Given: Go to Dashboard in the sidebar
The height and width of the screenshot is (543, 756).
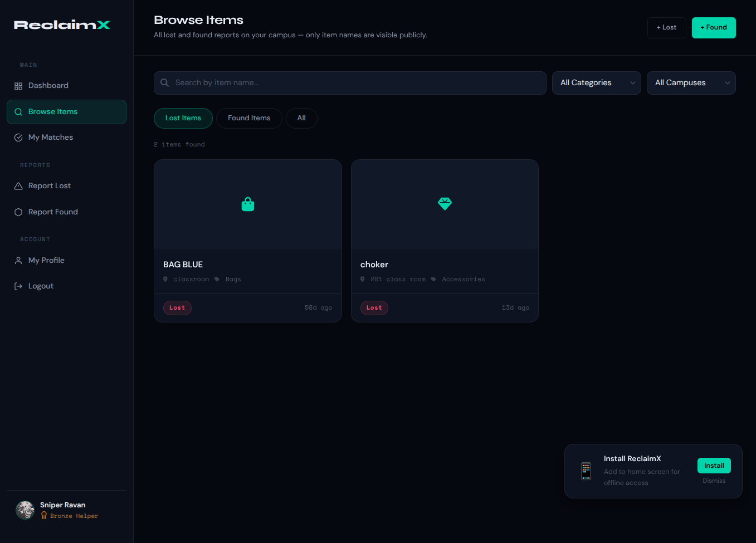Looking at the screenshot, I should (66, 86).
